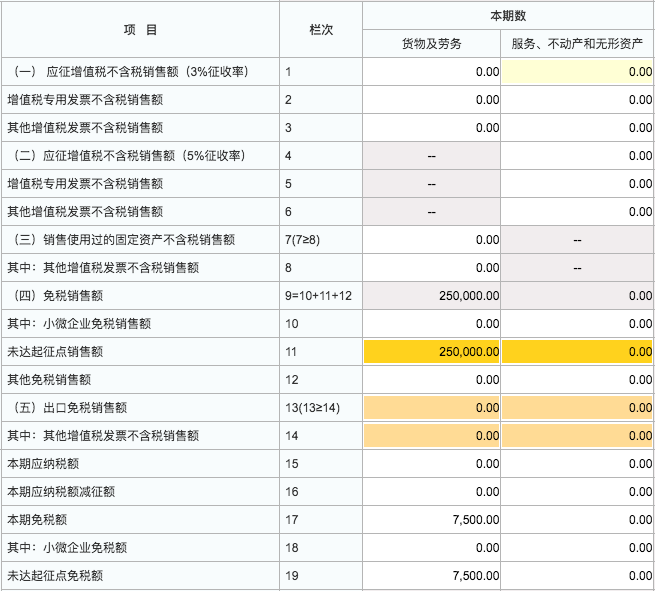Select row 1 goods and labor amount field
The height and width of the screenshot is (591, 655).
pyautogui.click(x=432, y=72)
